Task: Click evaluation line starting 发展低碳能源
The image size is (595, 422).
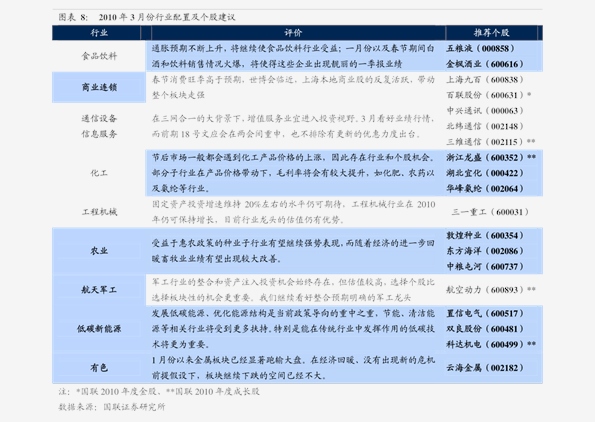Action: click(293, 313)
